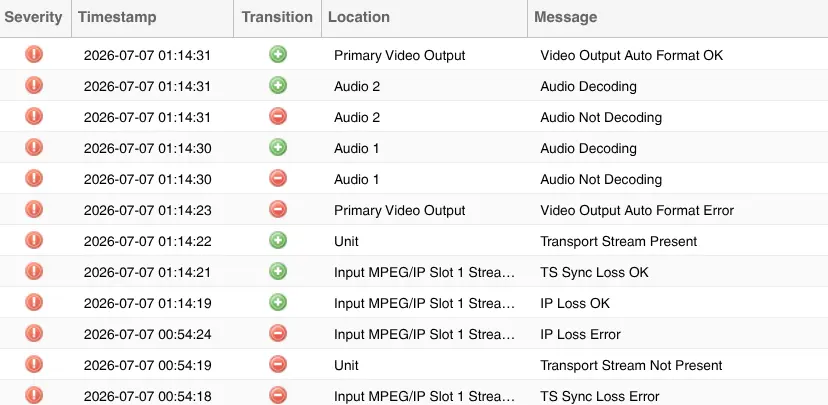Click severity alert icon in Audio 2 Audio Not Decoding row
828x405 pixels.
[x=34, y=116]
